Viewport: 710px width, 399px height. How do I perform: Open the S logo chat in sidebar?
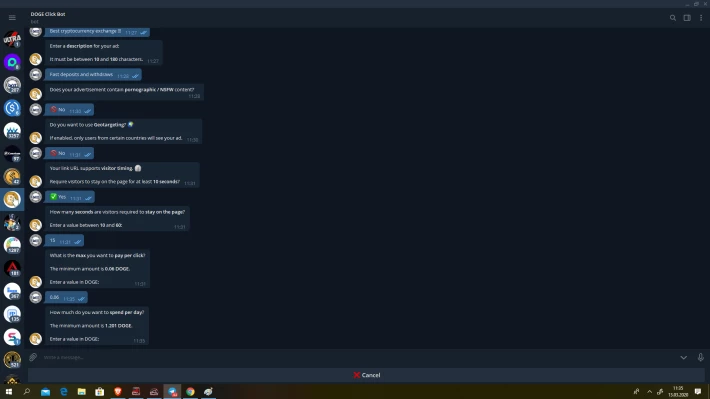pos(12,337)
